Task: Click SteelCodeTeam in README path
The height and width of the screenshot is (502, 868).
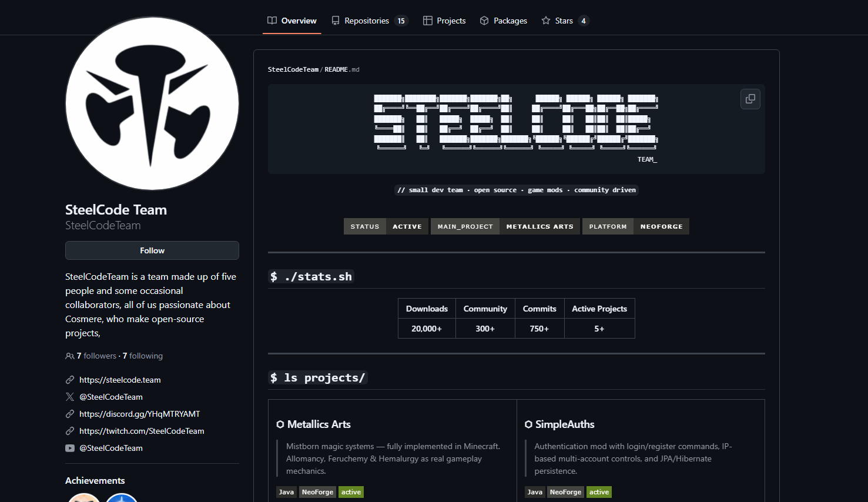Action: (x=293, y=69)
